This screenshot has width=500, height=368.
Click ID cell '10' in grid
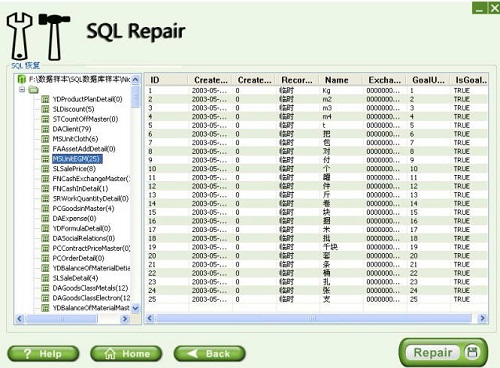pyautogui.click(x=152, y=169)
